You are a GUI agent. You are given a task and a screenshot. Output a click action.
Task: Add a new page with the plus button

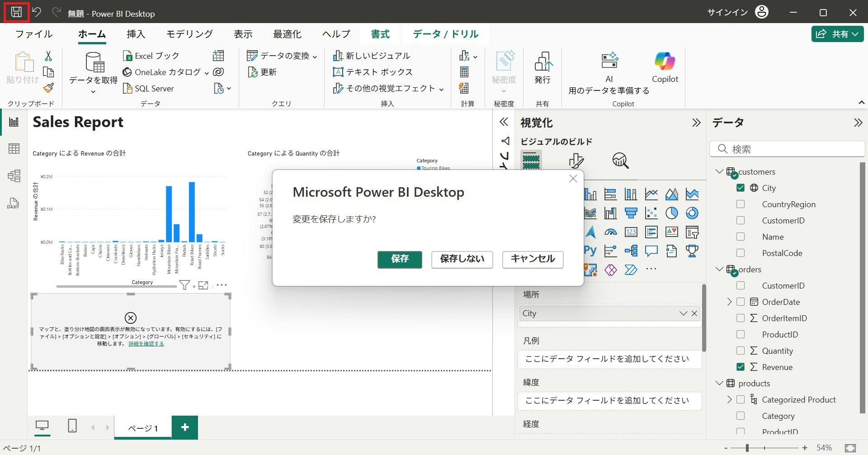185,427
